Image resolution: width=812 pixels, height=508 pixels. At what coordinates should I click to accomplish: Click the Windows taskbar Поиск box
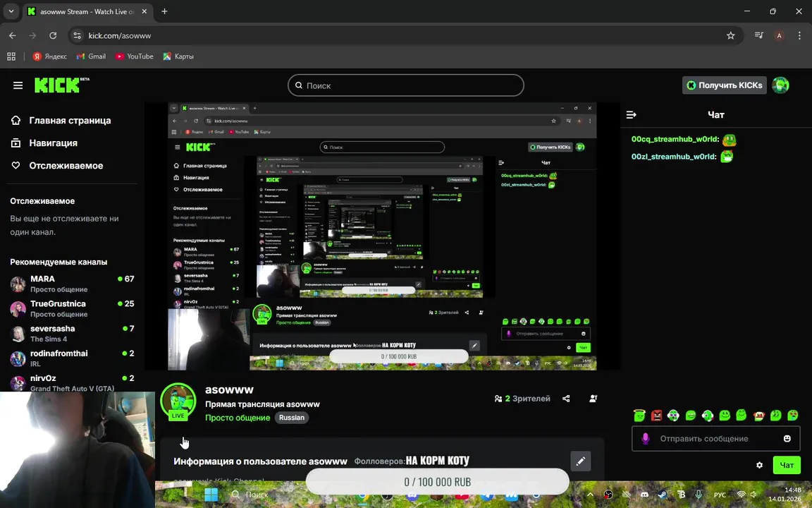(251, 495)
